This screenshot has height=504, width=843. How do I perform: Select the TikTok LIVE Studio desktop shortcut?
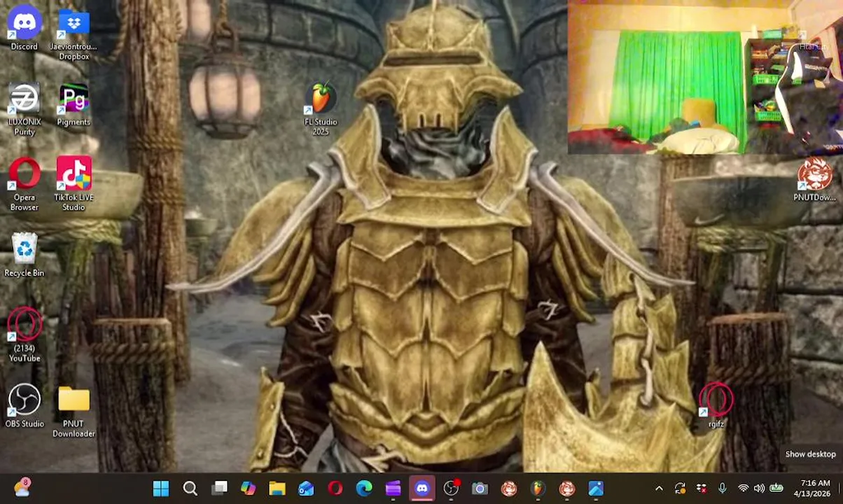point(74,185)
